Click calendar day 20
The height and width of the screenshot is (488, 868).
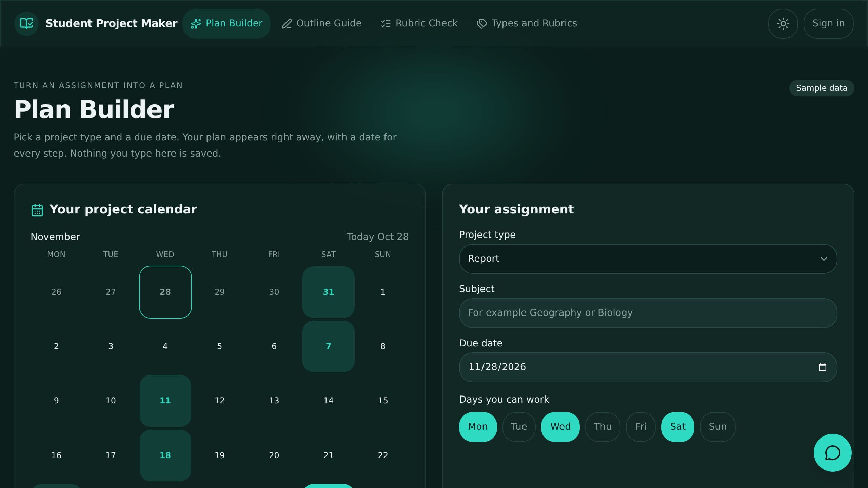point(274,455)
